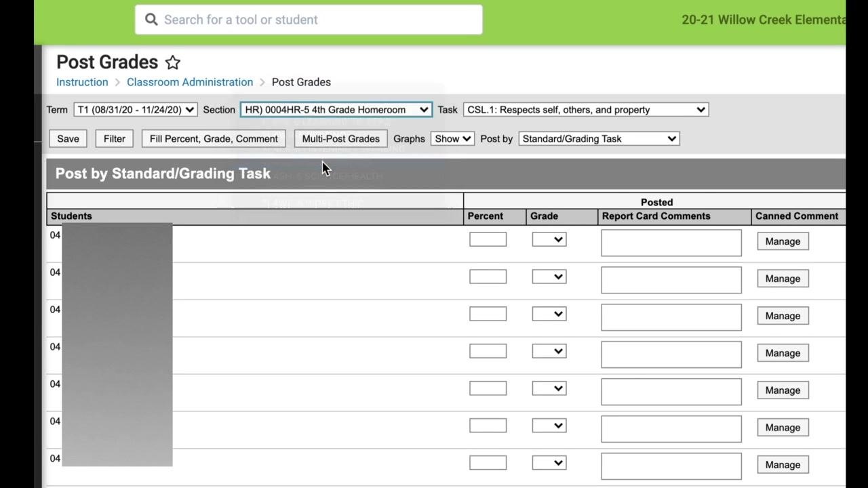Open the Task dropdown
Viewport: 868px width, 488px height.
(x=586, y=110)
